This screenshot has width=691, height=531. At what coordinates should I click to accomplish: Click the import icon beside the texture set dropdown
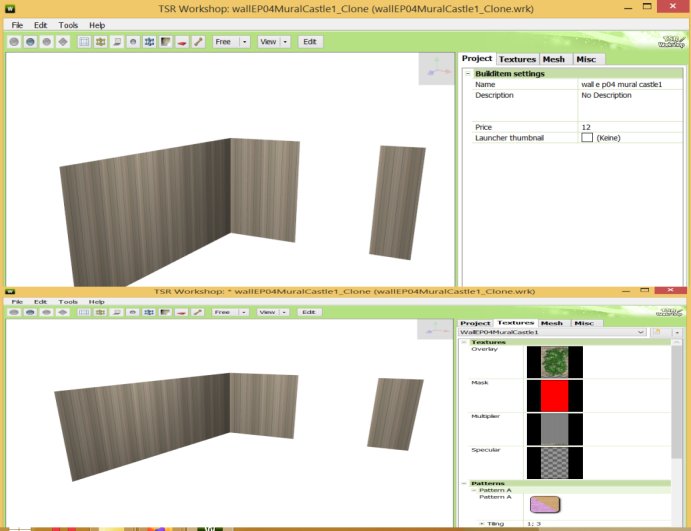coord(657,332)
